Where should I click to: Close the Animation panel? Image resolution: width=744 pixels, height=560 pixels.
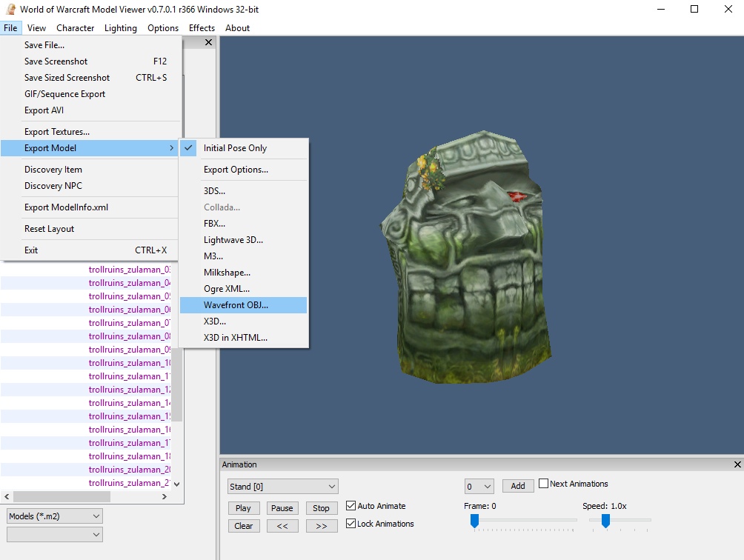pyautogui.click(x=737, y=464)
